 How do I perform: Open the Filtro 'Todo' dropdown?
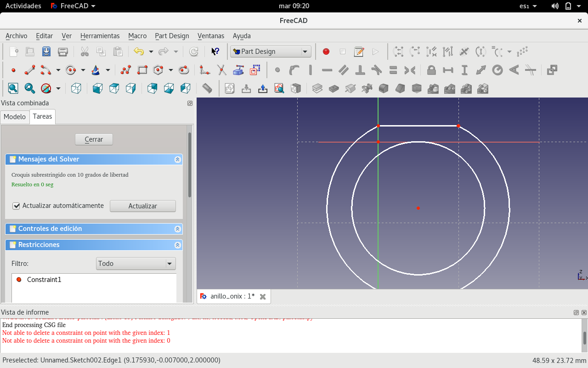136,264
